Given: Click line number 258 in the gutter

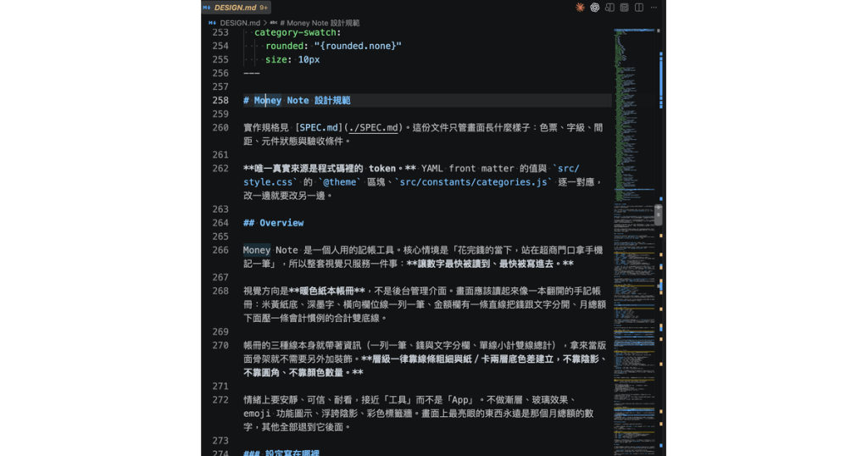Looking at the screenshot, I should (220, 100).
